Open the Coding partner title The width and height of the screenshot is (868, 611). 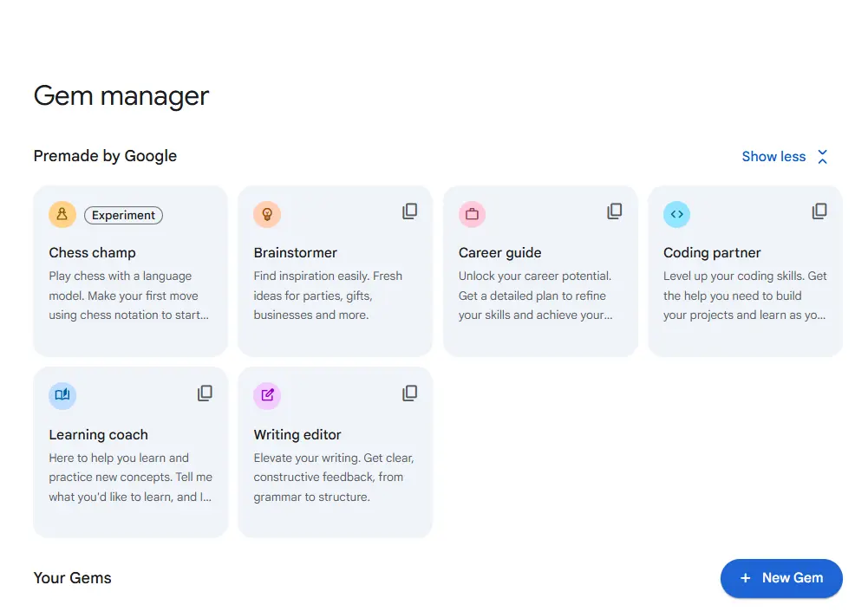click(712, 253)
